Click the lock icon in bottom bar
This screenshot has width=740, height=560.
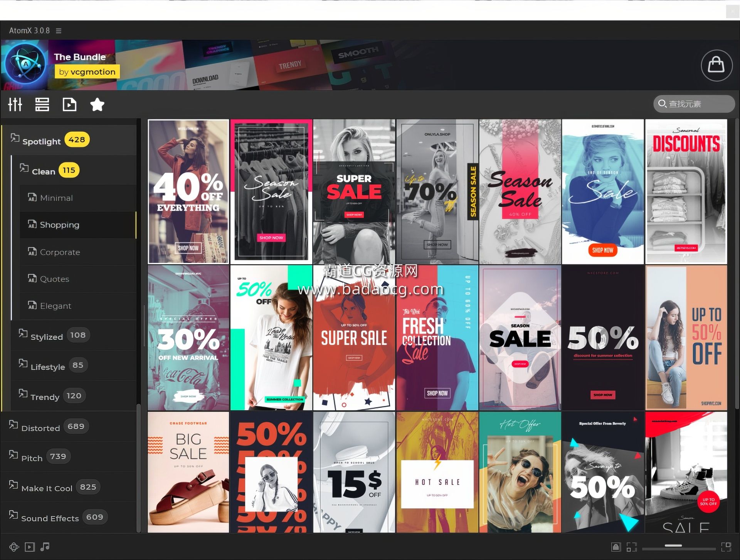point(616,547)
